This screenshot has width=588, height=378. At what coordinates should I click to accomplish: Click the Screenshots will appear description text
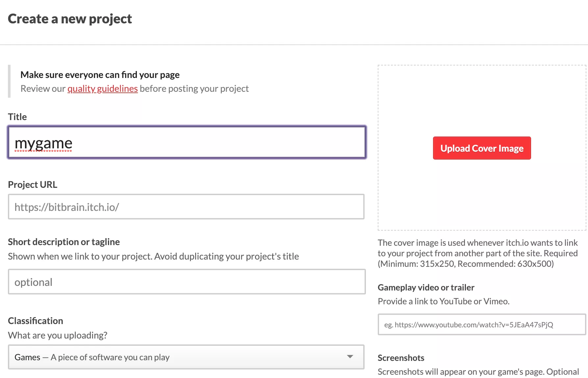click(x=478, y=372)
